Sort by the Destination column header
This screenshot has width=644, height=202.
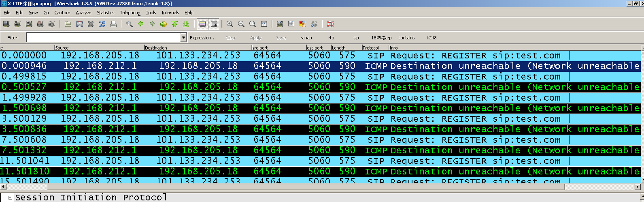[198, 47]
